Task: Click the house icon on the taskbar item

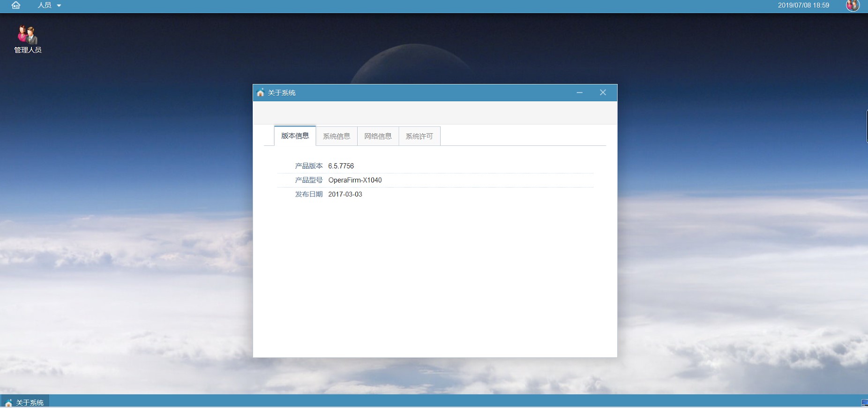Action: click(x=8, y=403)
